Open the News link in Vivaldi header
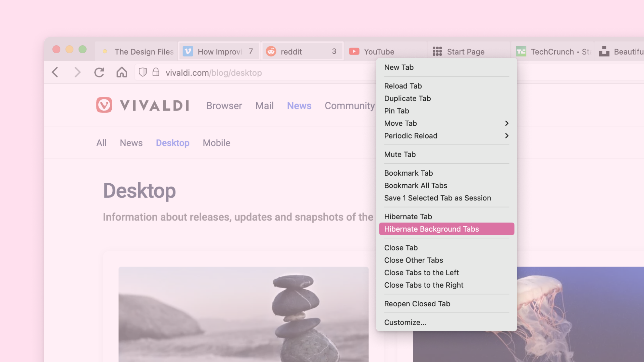The image size is (644, 362). pyautogui.click(x=299, y=106)
